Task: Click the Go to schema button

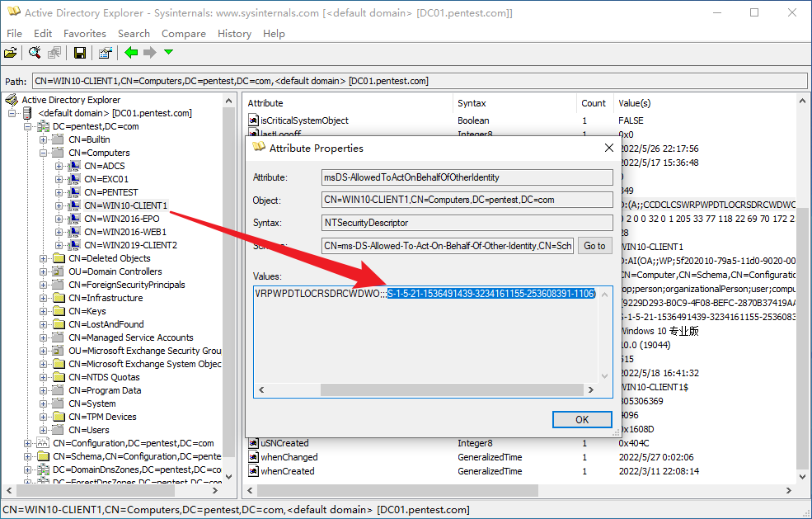Action: 594,246
